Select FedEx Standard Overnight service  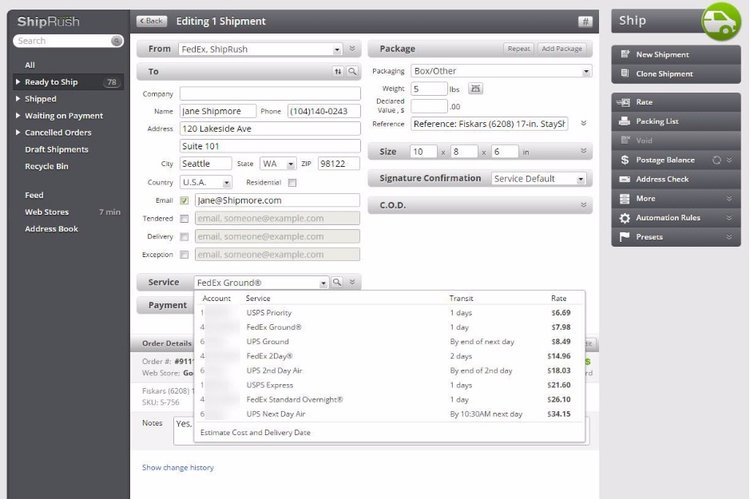click(x=389, y=399)
